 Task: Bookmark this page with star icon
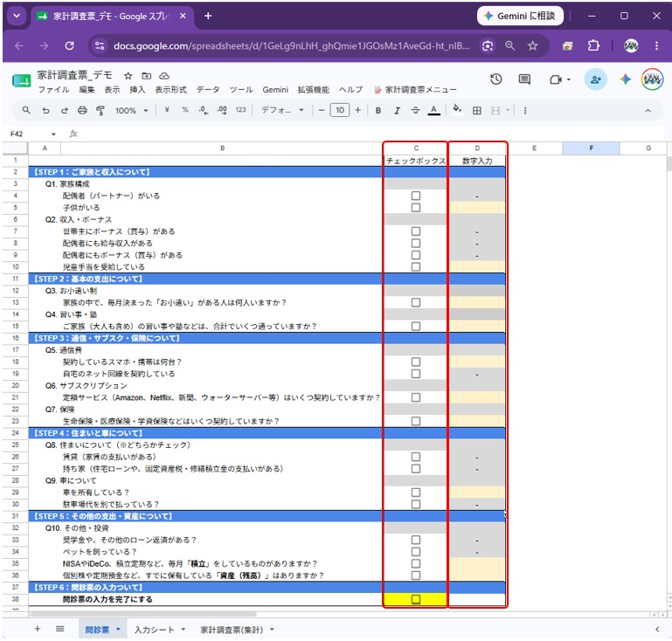coord(532,45)
